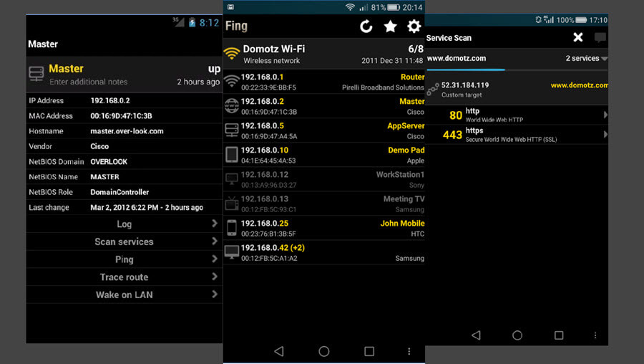Edit 'Enter additional notes' field
The width and height of the screenshot is (644, 364).
tap(88, 82)
